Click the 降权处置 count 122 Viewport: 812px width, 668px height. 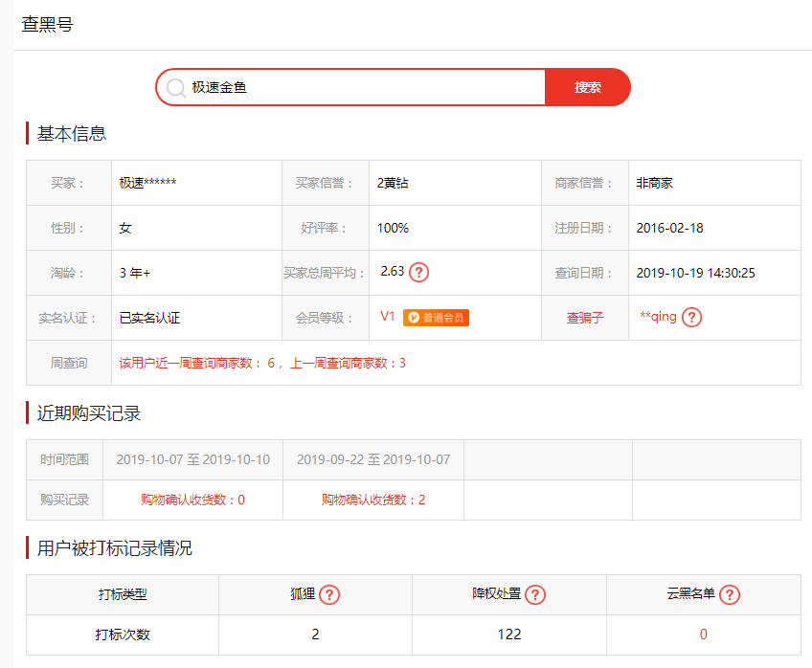coord(509,635)
